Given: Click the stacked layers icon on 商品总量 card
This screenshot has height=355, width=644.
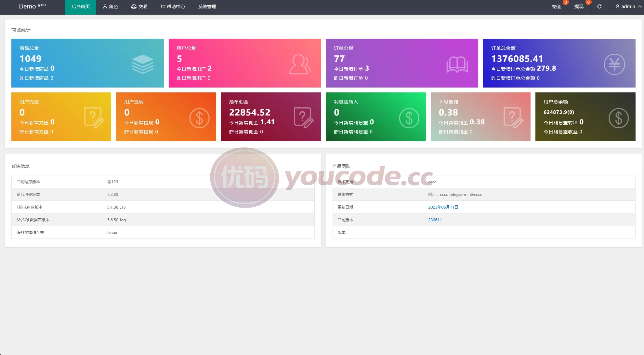Looking at the screenshot, I should pos(143,64).
